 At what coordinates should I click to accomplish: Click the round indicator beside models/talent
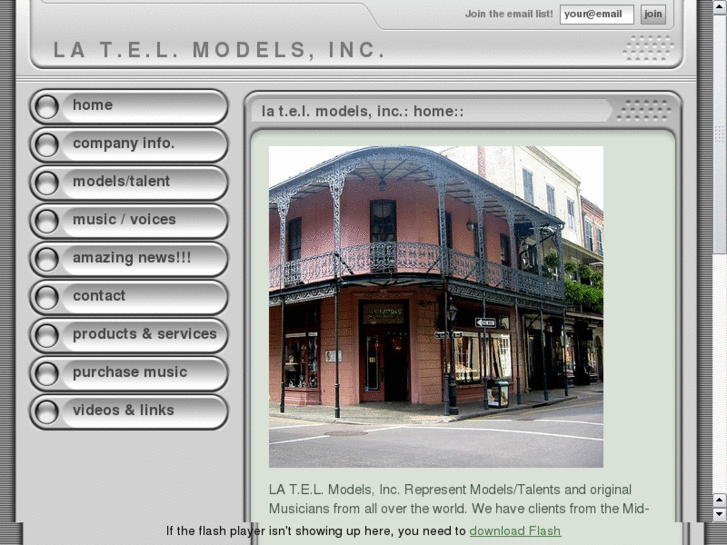click(47, 183)
